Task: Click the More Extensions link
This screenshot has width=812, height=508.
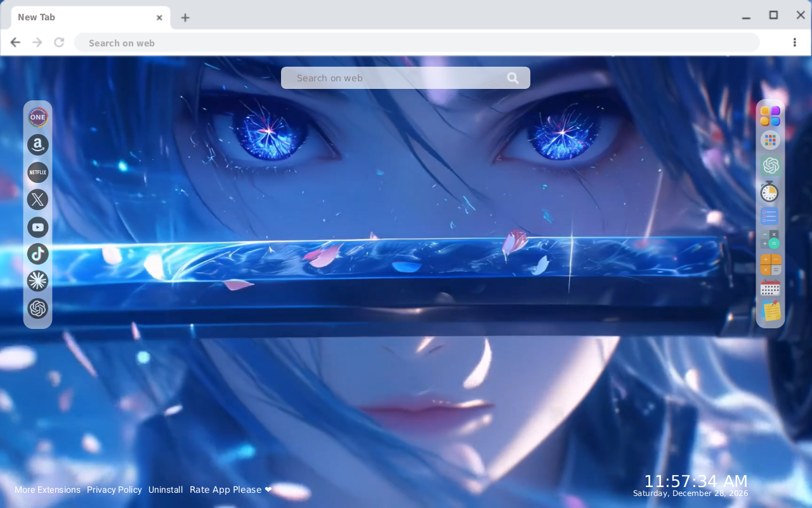Action: coord(48,490)
